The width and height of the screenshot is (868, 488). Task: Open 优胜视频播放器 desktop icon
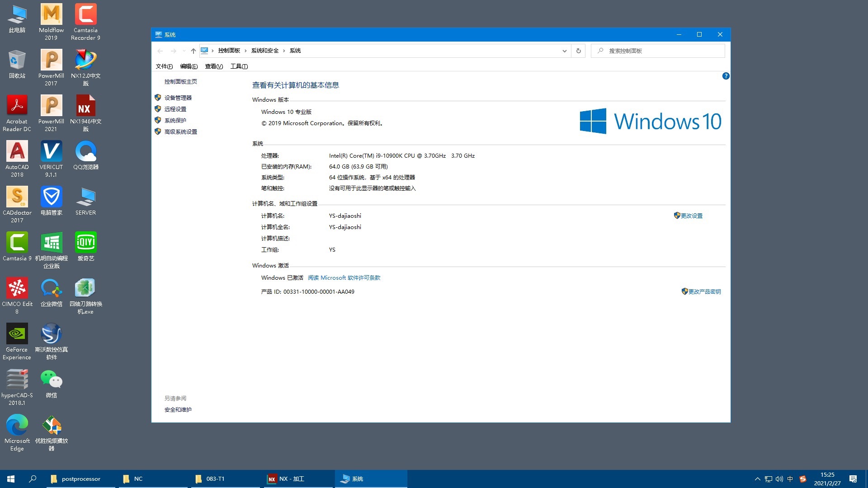pyautogui.click(x=51, y=433)
